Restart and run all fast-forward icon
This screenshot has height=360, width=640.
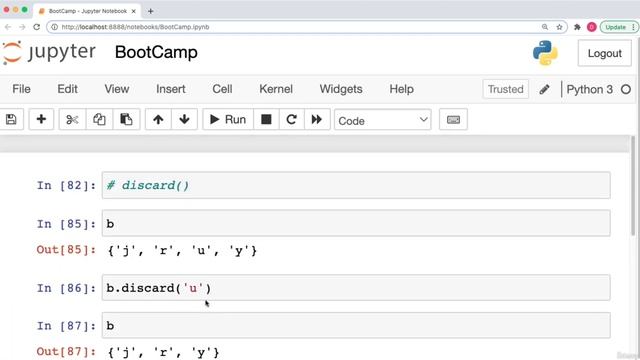coord(317,119)
